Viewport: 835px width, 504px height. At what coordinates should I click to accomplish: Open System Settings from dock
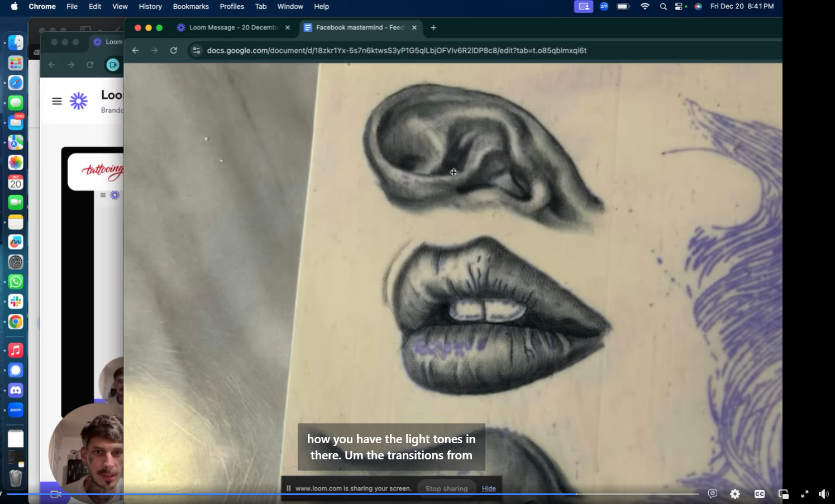[x=16, y=262]
